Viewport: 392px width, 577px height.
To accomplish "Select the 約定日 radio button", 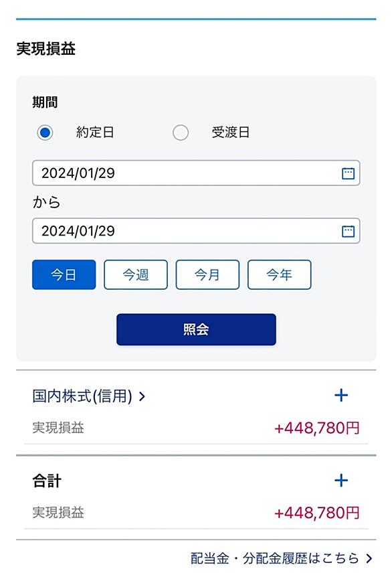I will tap(45, 133).
